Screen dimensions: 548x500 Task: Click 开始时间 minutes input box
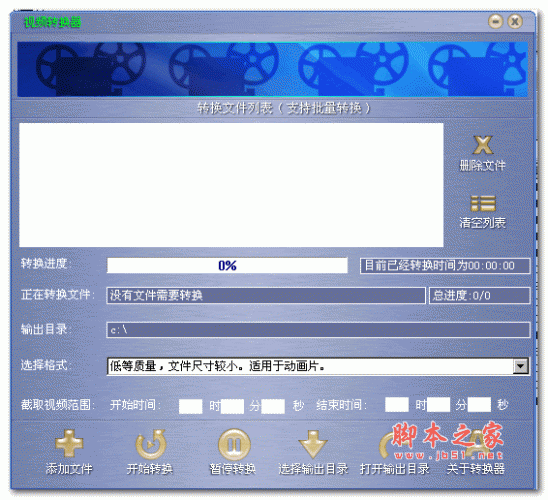[232, 406]
